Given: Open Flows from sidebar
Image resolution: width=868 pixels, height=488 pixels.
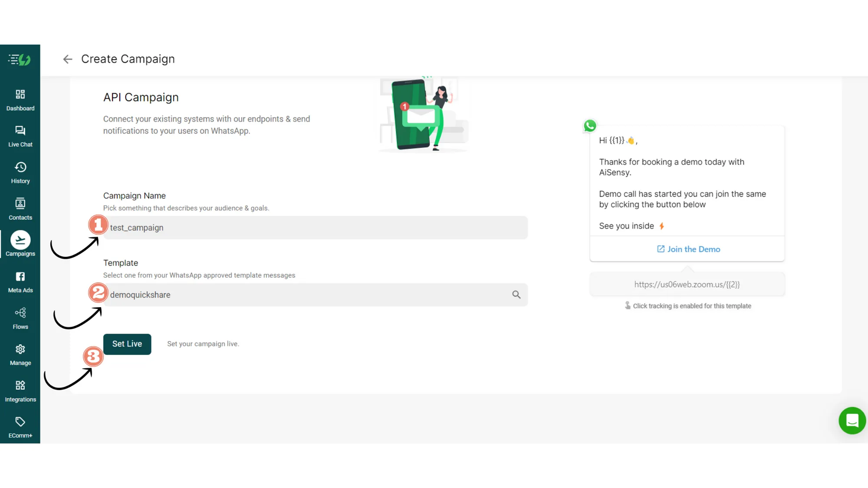Looking at the screenshot, I should tap(20, 318).
